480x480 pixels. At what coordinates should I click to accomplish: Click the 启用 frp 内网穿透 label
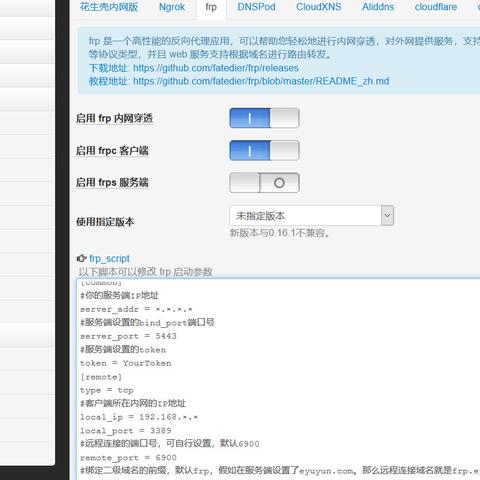coord(114,118)
